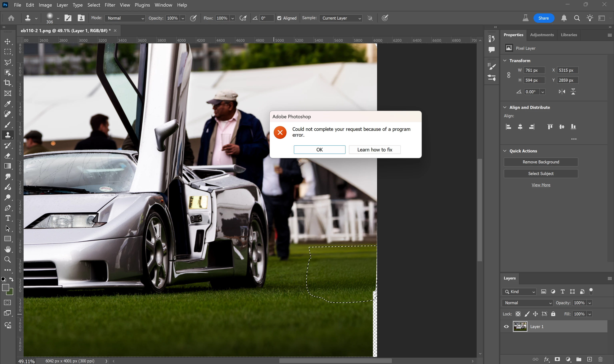Viewport: 614px width, 364px height.
Task: Uncheck the Aligned checkbox
Action: (279, 18)
